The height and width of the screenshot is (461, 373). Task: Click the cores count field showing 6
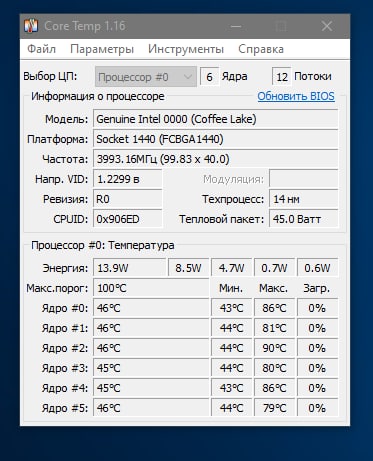(209, 77)
